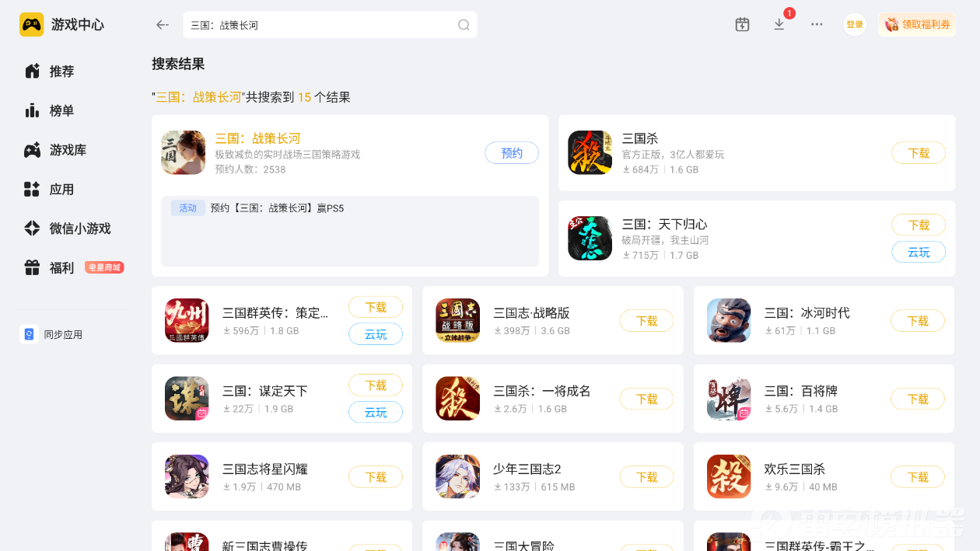Download 三国杀
Image resolution: width=980 pixels, height=551 pixels.
tap(919, 153)
